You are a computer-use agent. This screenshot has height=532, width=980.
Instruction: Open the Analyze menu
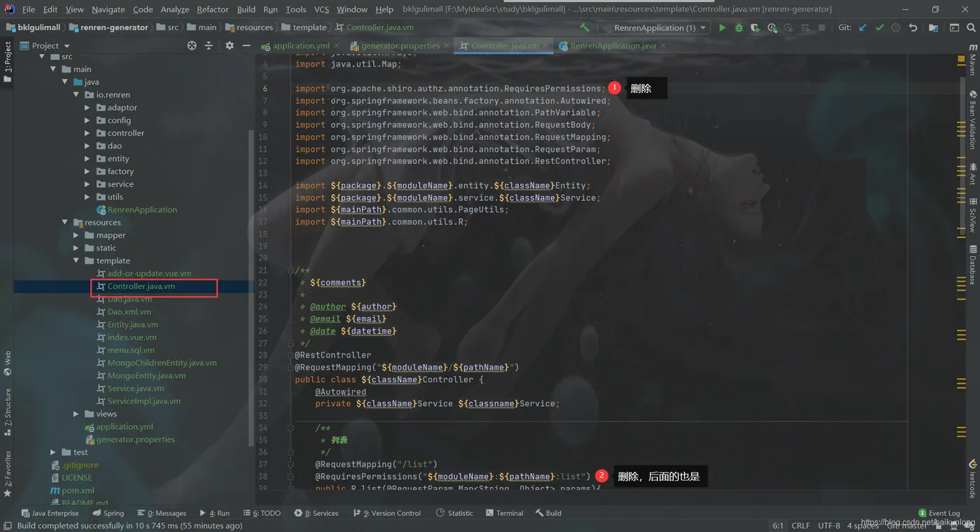coord(175,9)
